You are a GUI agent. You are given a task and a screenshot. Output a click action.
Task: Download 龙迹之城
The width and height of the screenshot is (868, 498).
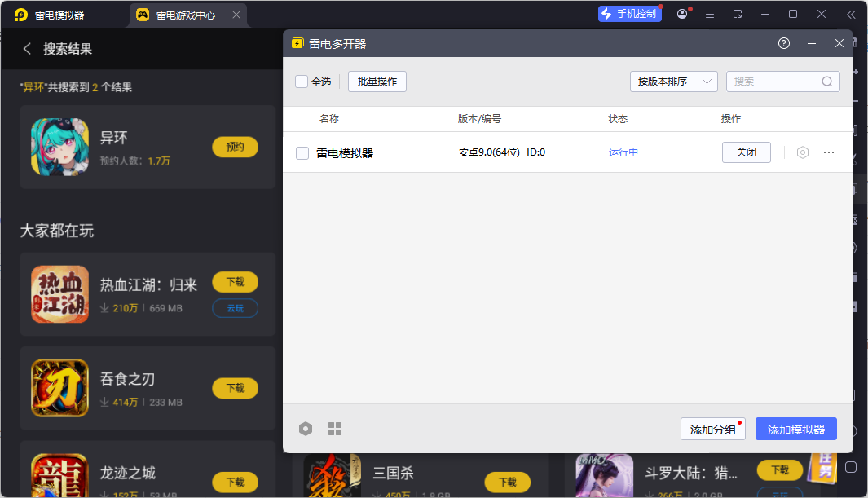point(236,483)
